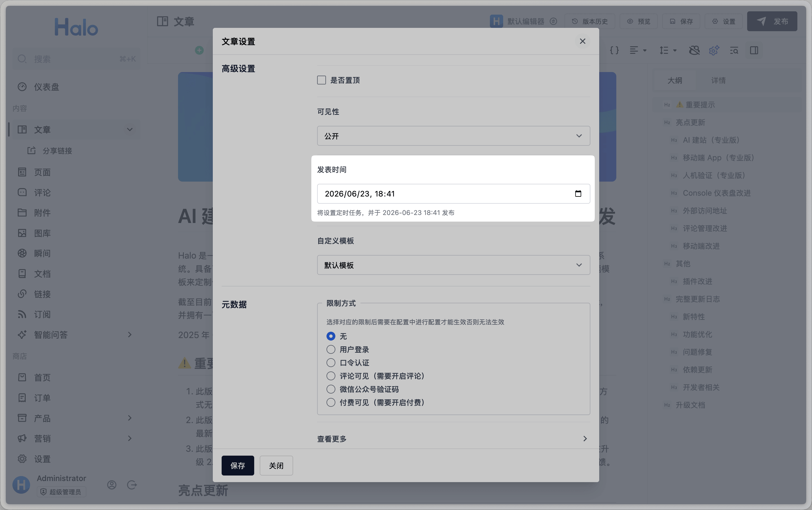Jump to 完整更新日志 outline entry
The image size is (812, 510).
pyautogui.click(x=698, y=299)
